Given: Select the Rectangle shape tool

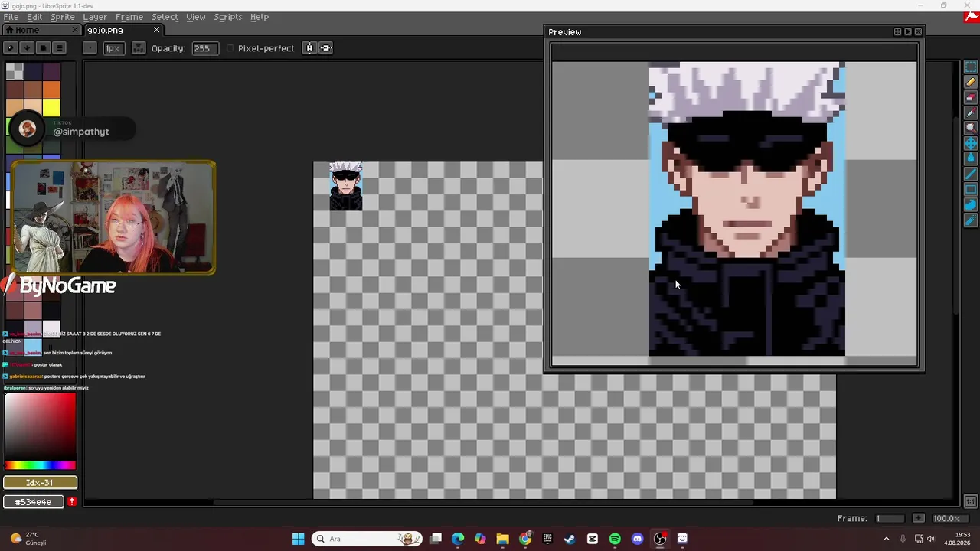Looking at the screenshot, I should click(x=971, y=190).
